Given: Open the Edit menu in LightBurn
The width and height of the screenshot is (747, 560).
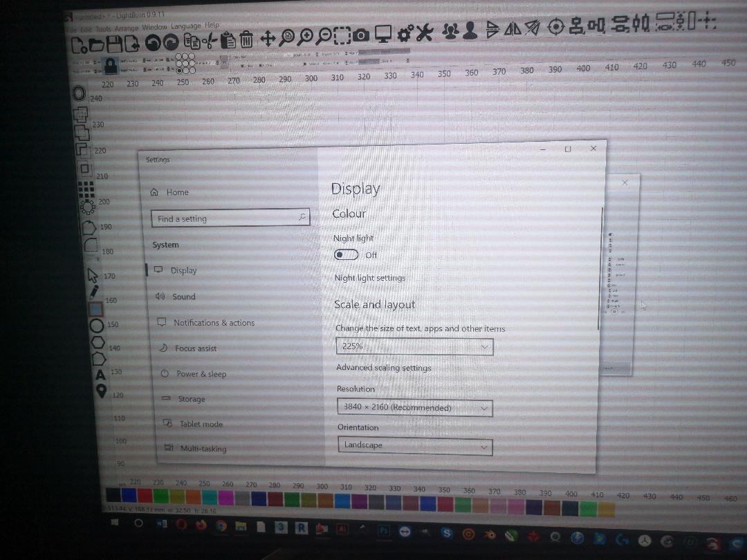Looking at the screenshot, I should tap(86, 30).
